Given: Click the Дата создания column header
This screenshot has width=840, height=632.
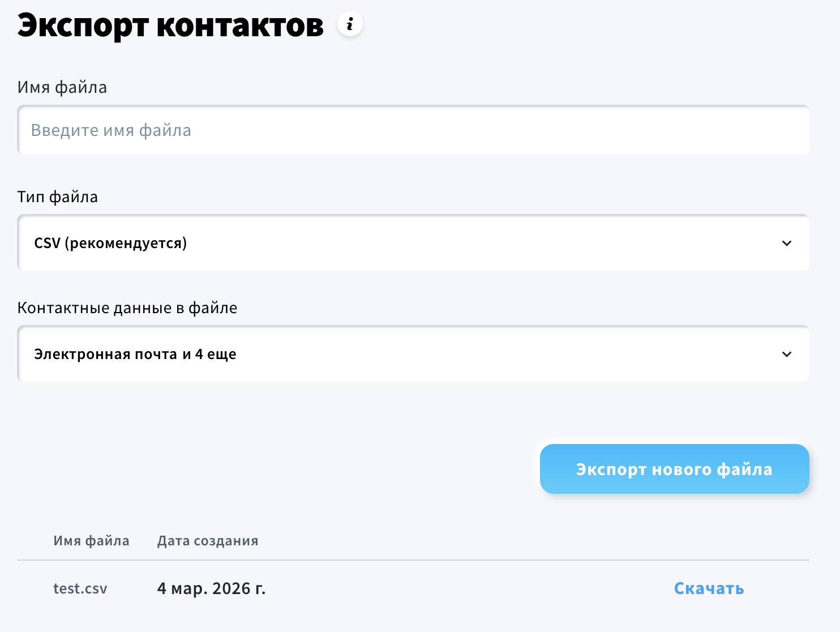Looking at the screenshot, I should coord(207,540).
